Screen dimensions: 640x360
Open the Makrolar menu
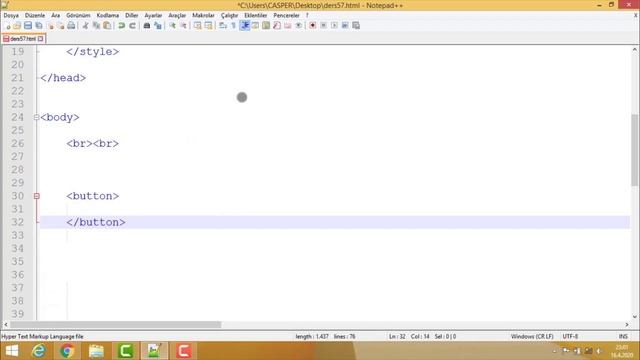click(203, 16)
